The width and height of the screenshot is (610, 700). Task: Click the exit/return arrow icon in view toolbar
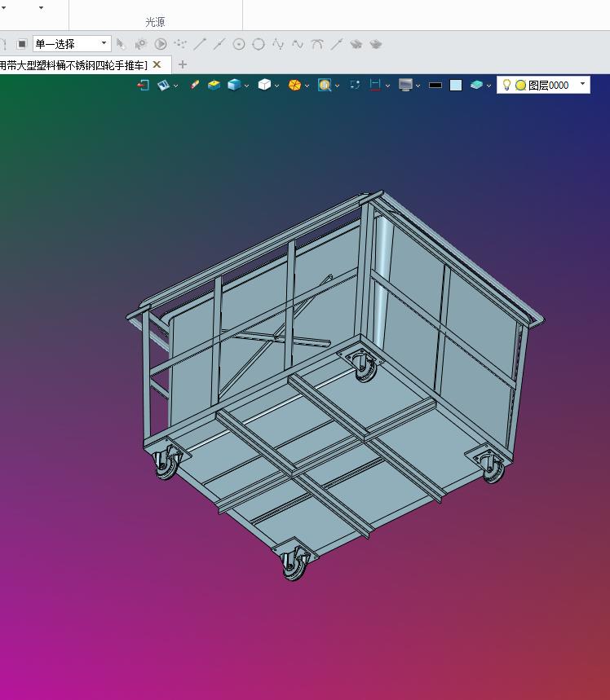[143, 85]
